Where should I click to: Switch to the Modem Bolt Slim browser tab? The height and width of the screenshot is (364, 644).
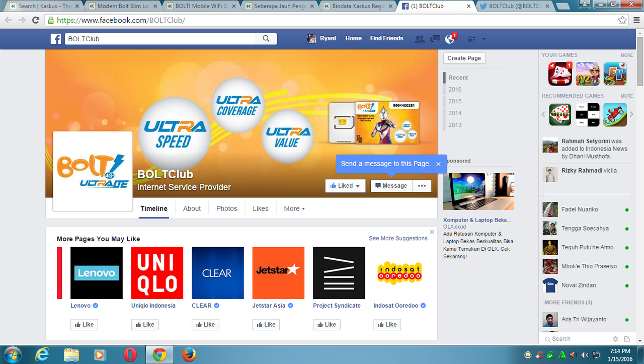(x=122, y=6)
